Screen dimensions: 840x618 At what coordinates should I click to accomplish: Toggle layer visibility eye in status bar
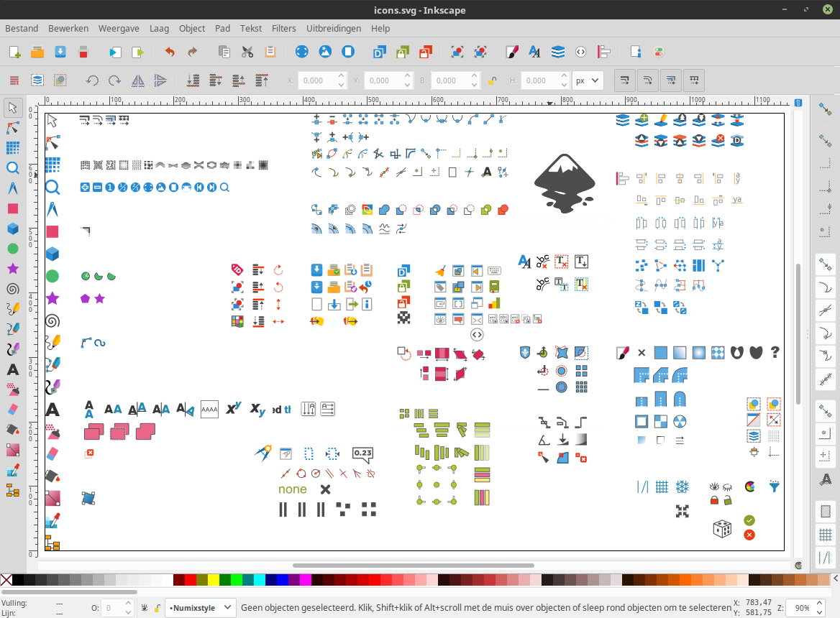pyautogui.click(x=144, y=608)
